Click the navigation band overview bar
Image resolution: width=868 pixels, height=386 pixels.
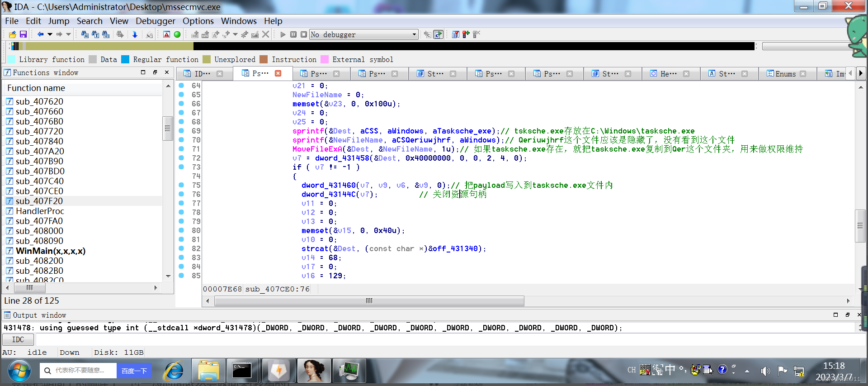383,46
